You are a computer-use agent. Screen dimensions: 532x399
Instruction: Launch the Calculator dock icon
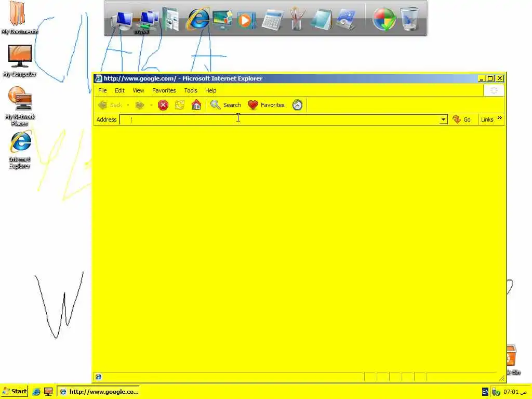273,20
